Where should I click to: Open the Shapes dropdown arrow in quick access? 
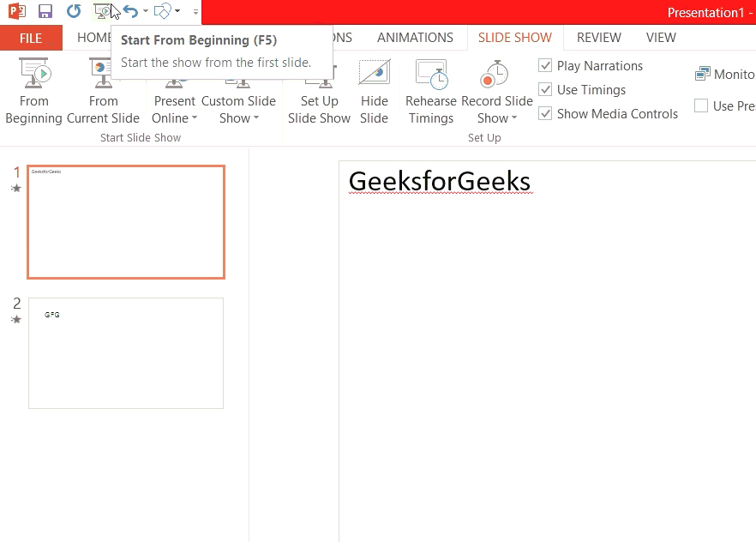[x=177, y=10]
